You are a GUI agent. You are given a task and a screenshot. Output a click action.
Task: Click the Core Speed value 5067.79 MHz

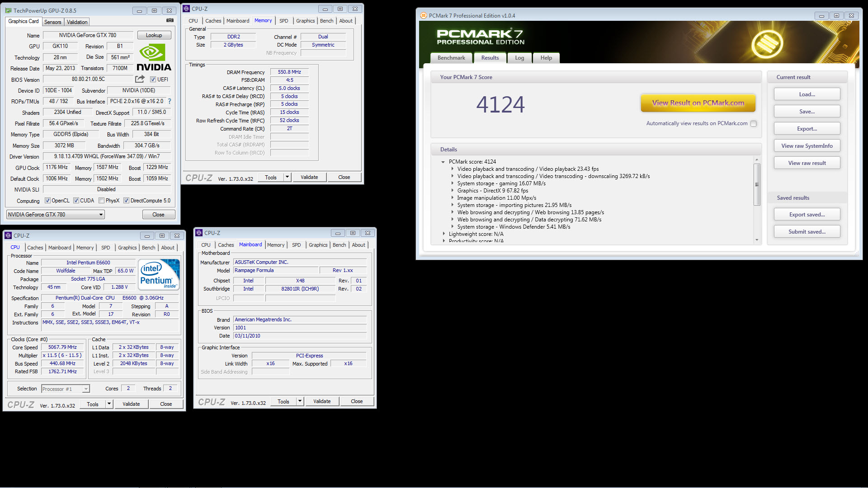pyautogui.click(x=62, y=347)
